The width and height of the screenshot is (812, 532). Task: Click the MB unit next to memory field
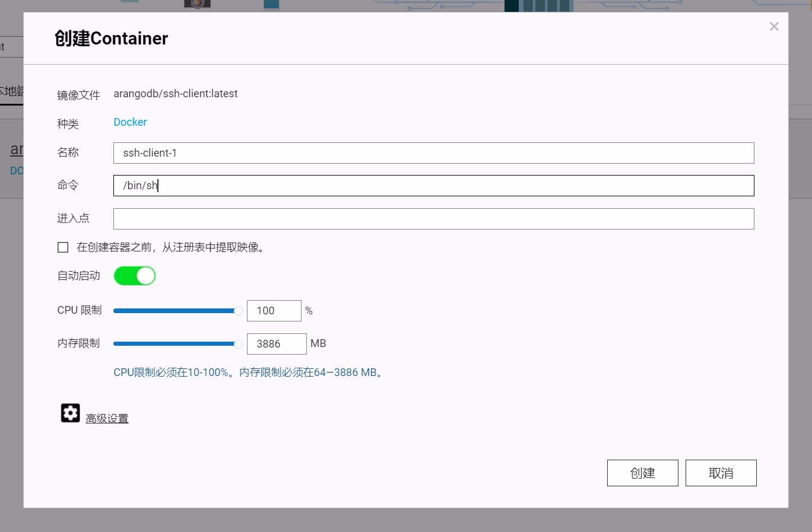tap(318, 343)
